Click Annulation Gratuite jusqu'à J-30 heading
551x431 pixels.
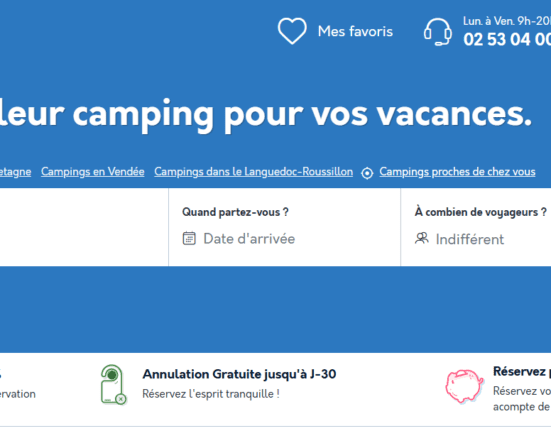[x=239, y=374]
